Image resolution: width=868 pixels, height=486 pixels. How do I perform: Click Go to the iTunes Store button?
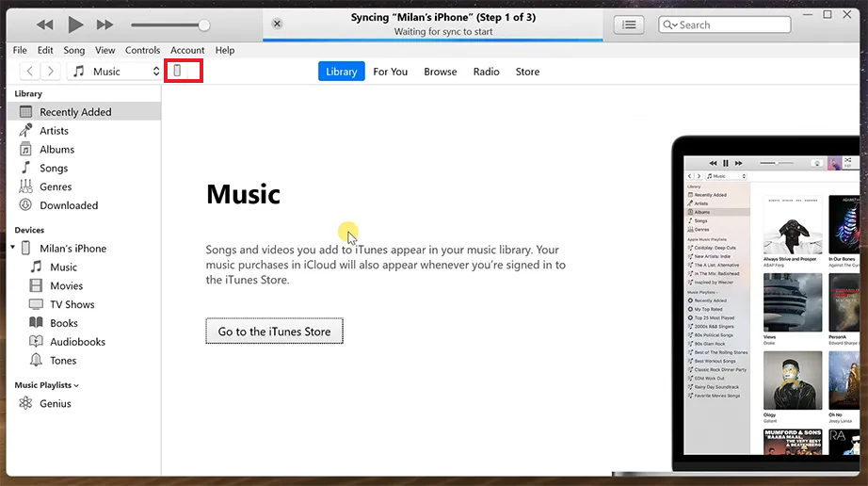point(275,331)
